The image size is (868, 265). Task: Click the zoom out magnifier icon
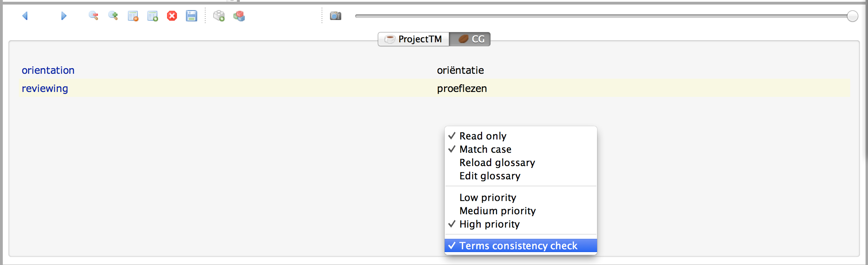[x=93, y=16]
